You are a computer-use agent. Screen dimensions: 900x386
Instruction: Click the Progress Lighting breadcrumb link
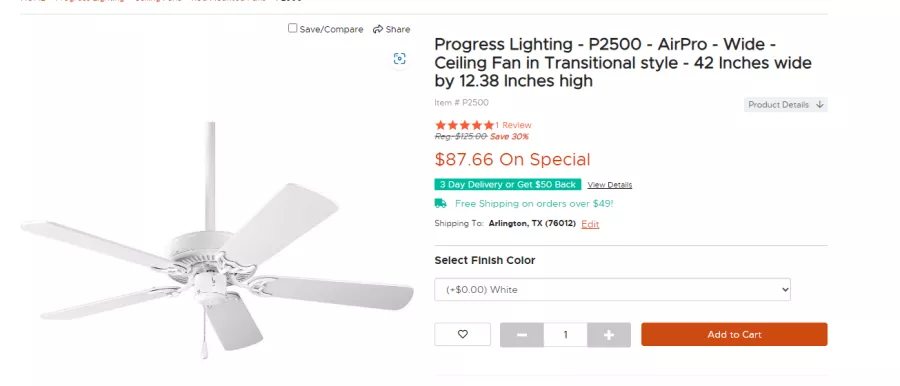click(90, 1)
